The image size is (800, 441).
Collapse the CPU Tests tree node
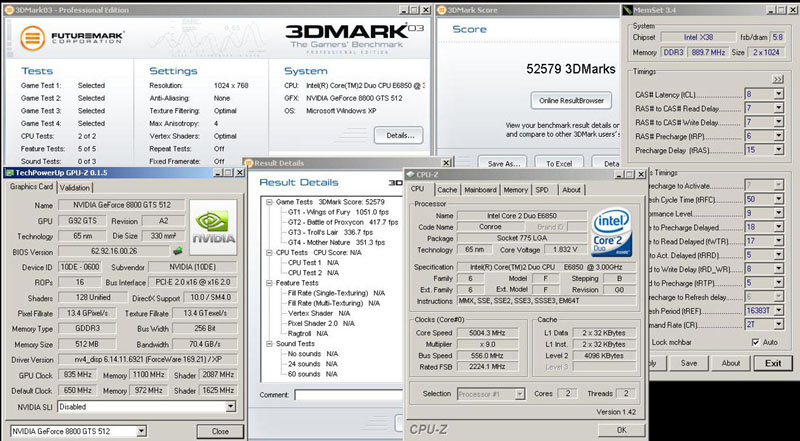269,253
